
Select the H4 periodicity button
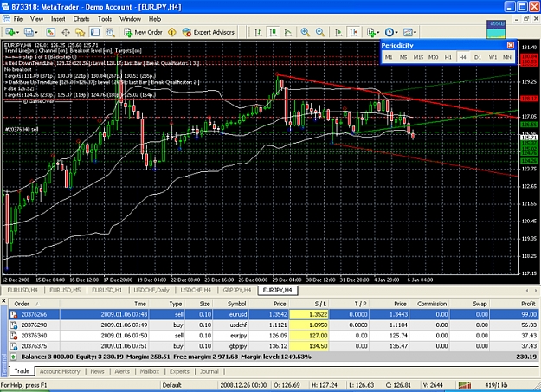point(463,57)
